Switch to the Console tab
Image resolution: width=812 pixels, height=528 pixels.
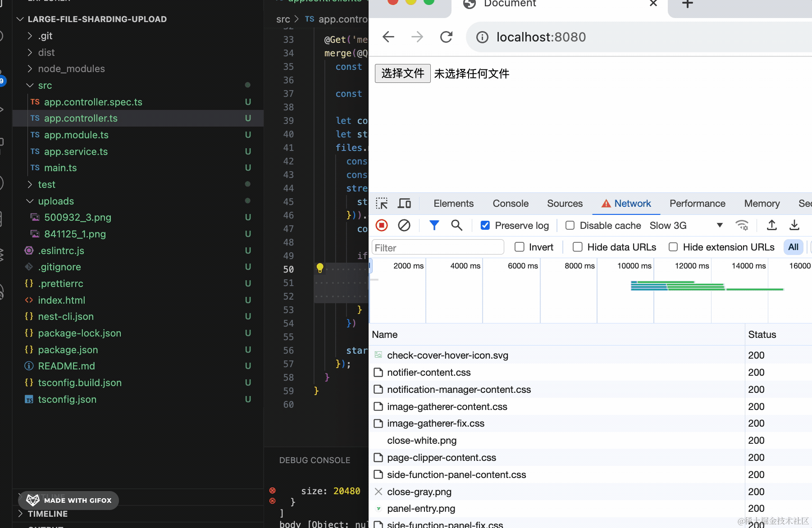click(511, 204)
